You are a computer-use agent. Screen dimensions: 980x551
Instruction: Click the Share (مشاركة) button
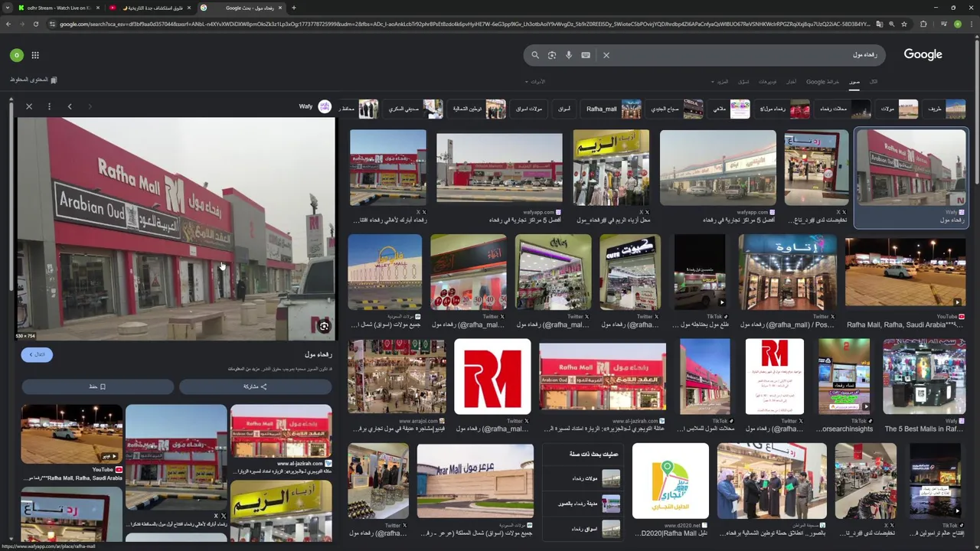(x=255, y=386)
